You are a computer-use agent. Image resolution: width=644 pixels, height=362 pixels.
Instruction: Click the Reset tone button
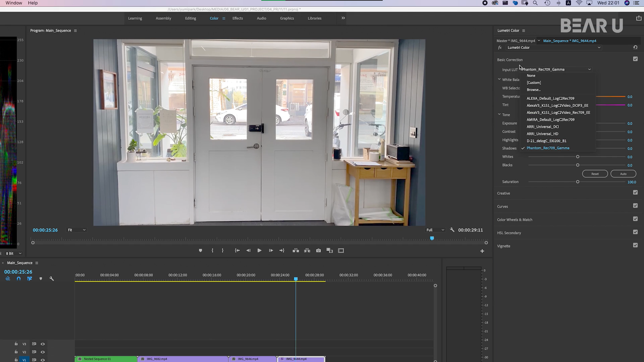click(595, 174)
